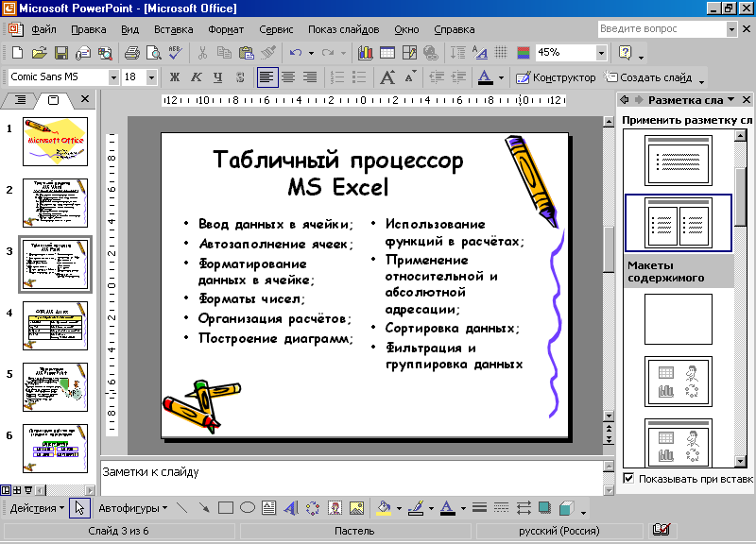Open the zoom percentage dropdown
Screen dimensions: 756x544
(601, 53)
